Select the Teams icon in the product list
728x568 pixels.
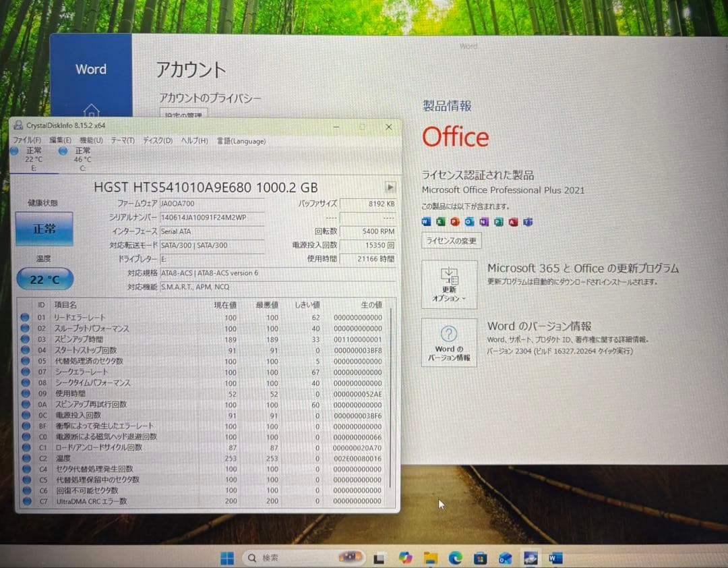coord(526,221)
